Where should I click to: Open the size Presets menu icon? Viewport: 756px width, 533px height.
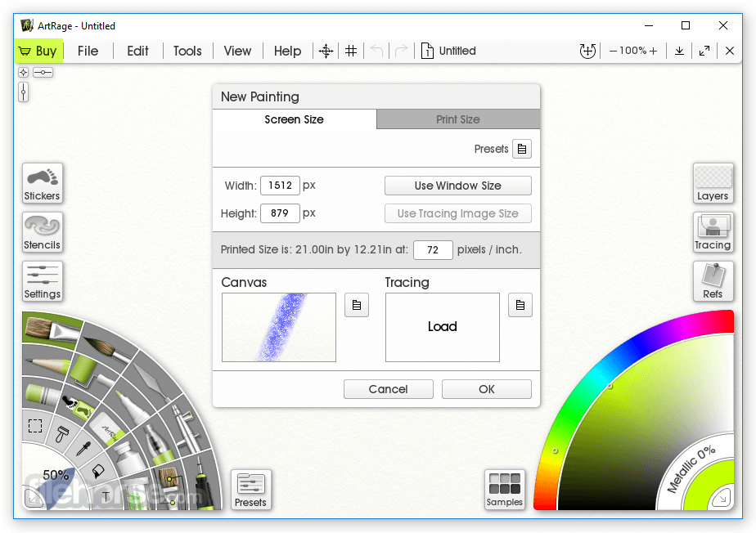click(x=522, y=149)
